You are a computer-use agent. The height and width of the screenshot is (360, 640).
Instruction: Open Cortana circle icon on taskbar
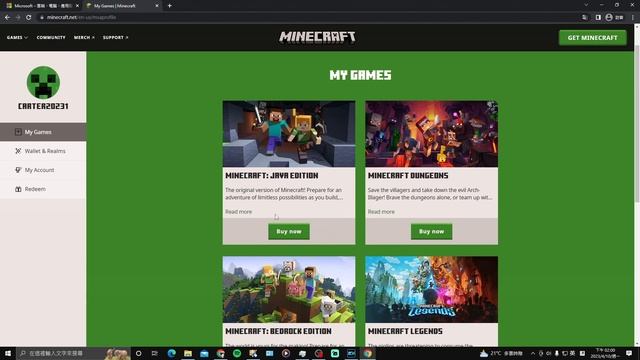tap(138, 353)
